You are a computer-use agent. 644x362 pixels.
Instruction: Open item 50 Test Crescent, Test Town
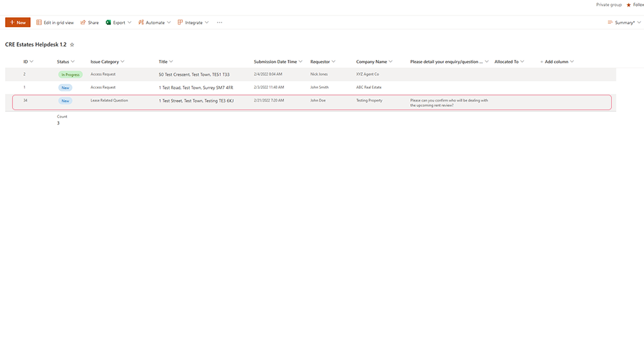194,75
